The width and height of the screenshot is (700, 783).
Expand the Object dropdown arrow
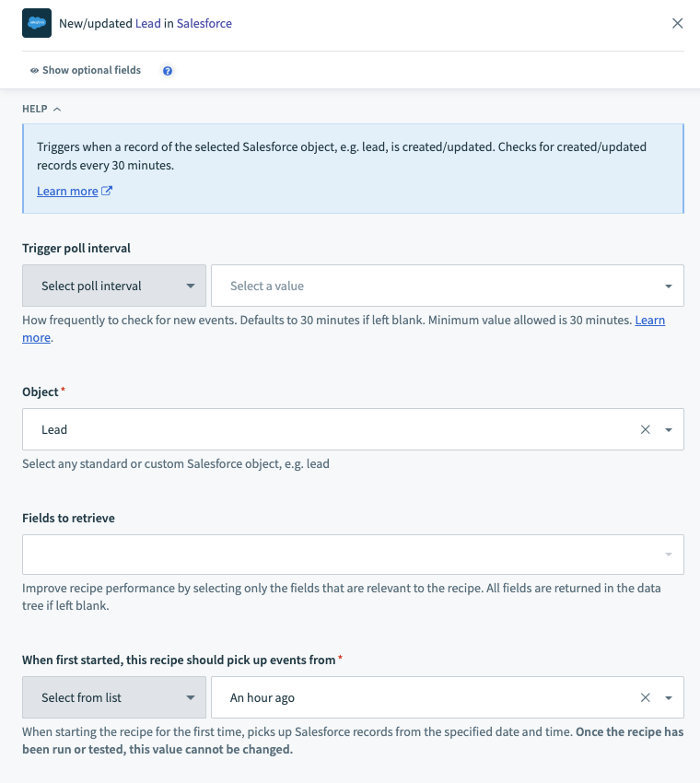(669, 430)
